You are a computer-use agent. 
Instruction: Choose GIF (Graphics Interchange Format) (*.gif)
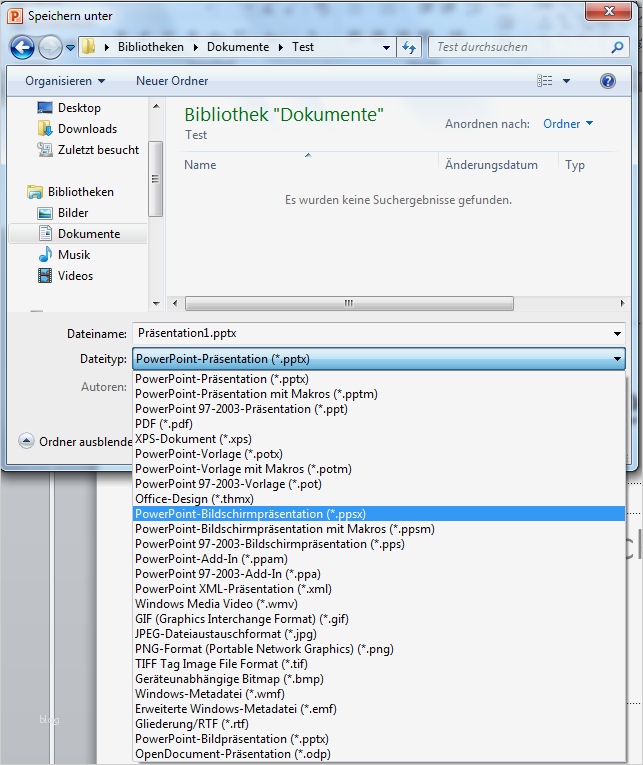coord(379,619)
